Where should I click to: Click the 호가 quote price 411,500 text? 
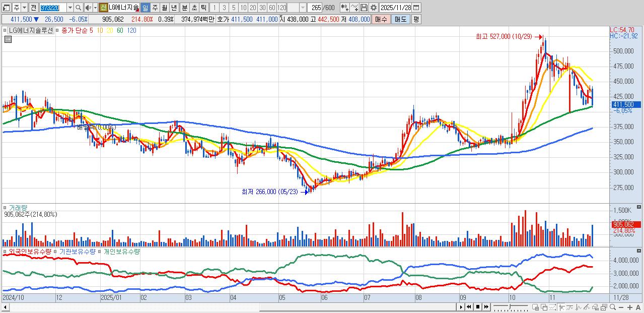click(x=242, y=19)
